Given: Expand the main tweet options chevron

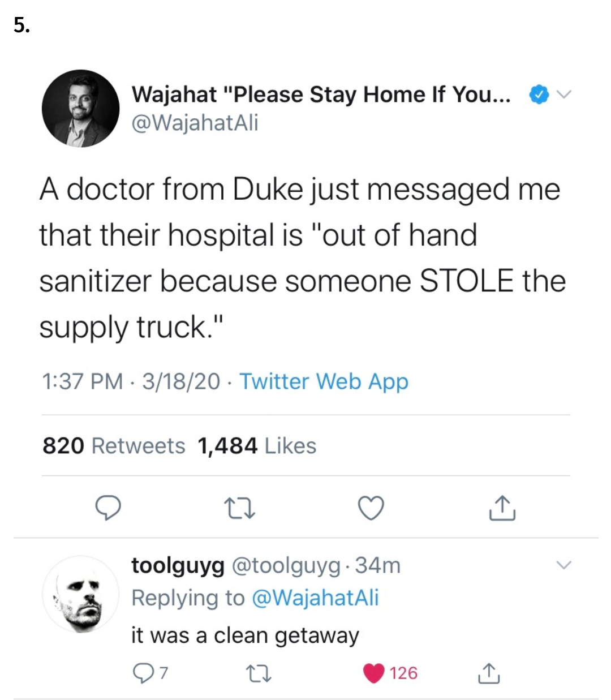Looking at the screenshot, I should [x=564, y=94].
